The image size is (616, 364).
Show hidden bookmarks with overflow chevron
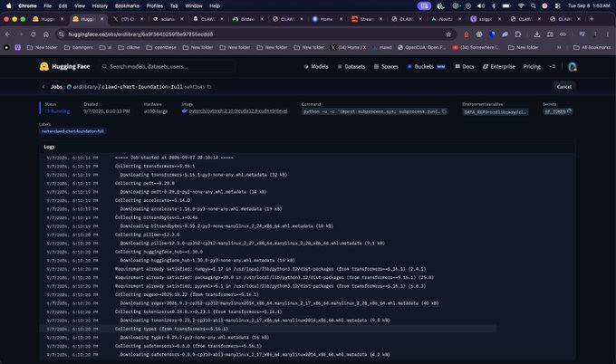click(x=559, y=47)
